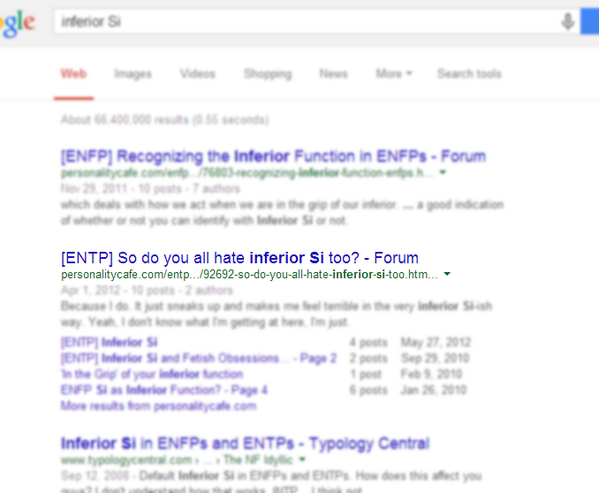
Task: Open '[ENTP] Inferior Si and Fetish Obsessions' sitelink
Action: click(x=199, y=358)
